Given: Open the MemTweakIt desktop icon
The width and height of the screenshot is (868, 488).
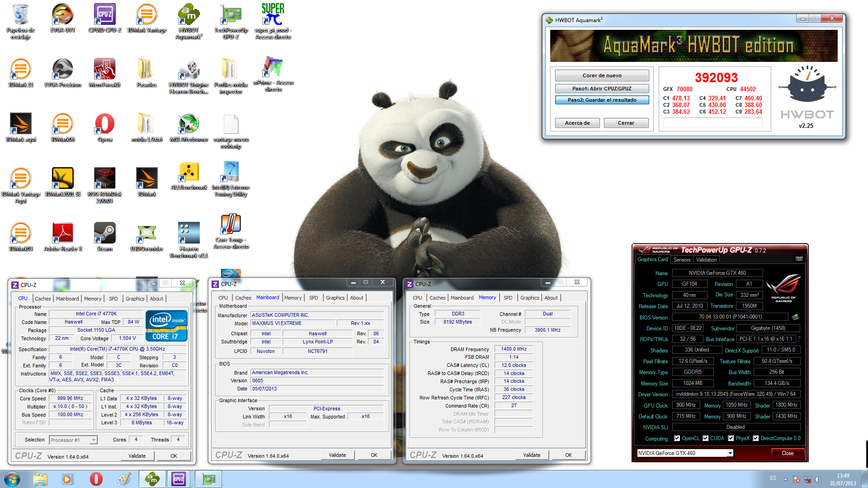Looking at the screenshot, I should tap(105, 73).
